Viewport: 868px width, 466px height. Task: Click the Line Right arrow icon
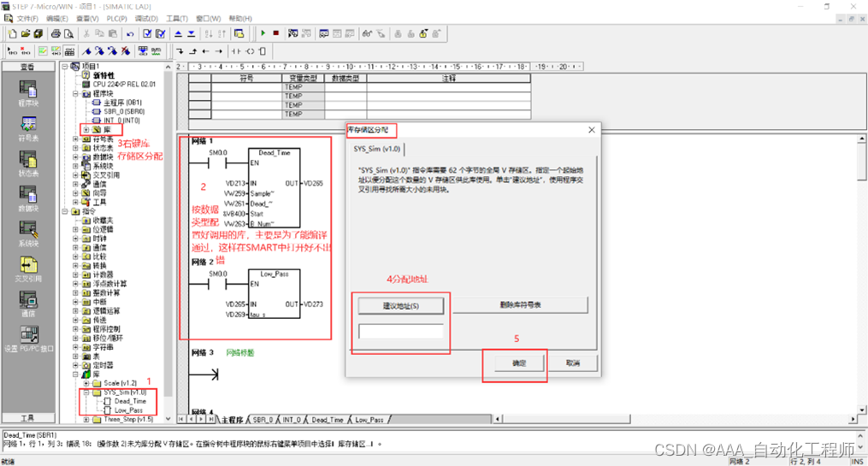tap(219, 51)
